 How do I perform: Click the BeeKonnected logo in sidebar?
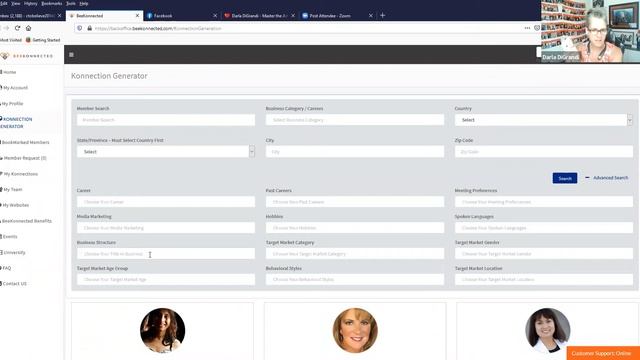point(27,56)
